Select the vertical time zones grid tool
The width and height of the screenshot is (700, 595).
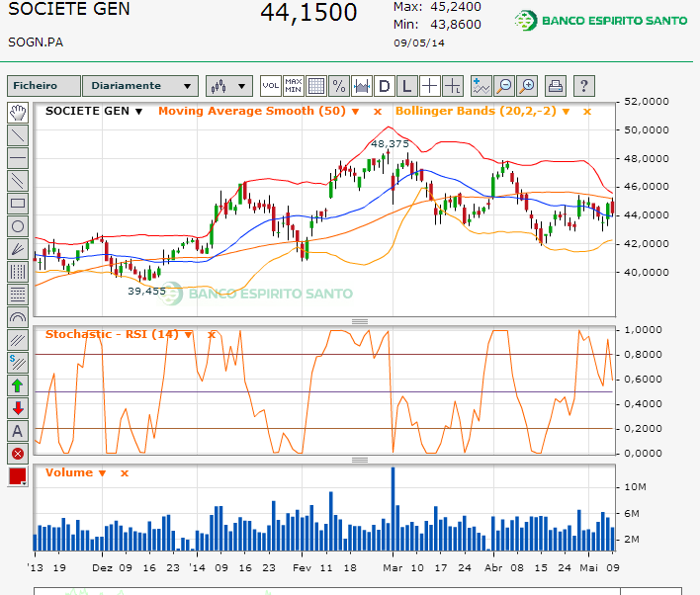pos(18,272)
